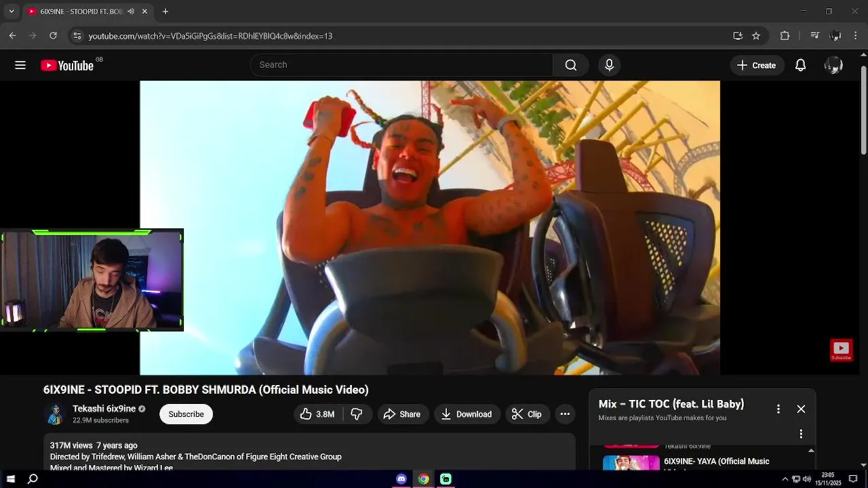
Task: Switch to Chrome in the taskbar
Action: 423,479
